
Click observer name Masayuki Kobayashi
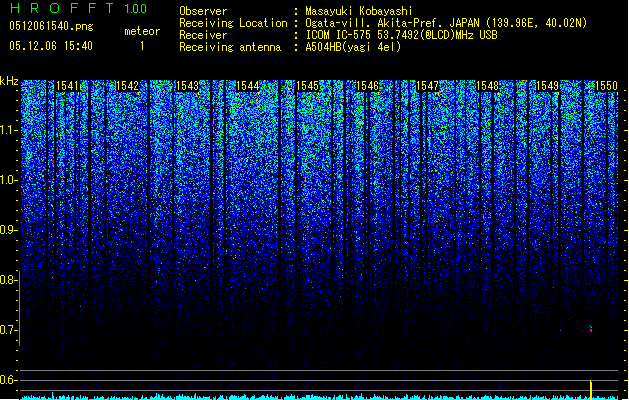(x=359, y=11)
